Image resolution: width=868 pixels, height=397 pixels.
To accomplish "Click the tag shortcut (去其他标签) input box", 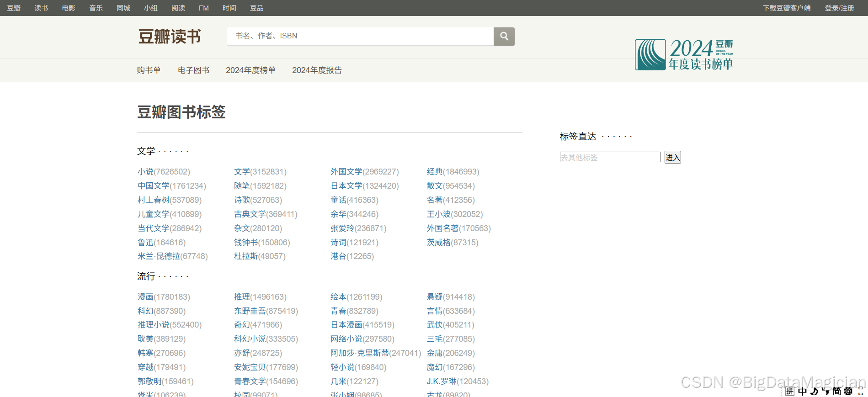I will pos(610,157).
